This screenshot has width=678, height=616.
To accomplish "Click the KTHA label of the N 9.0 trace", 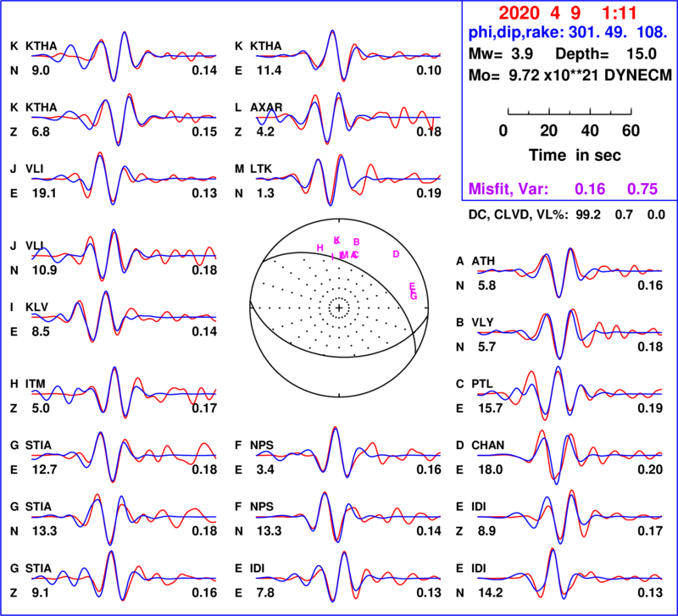I will tap(41, 46).
